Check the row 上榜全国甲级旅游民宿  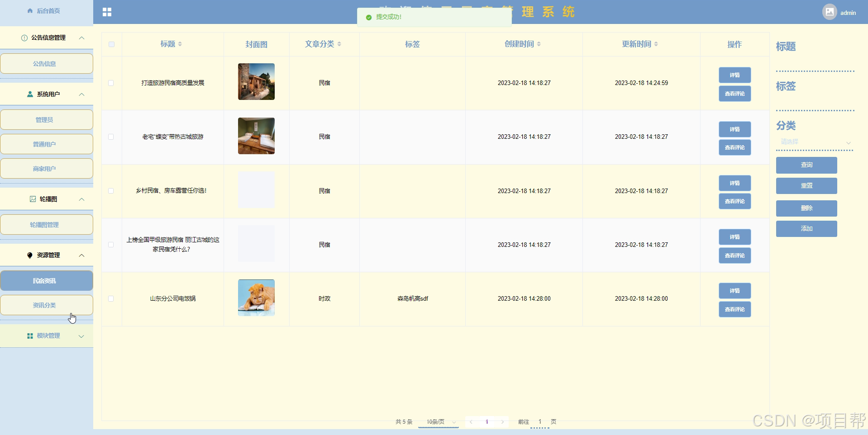[x=111, y=245]
